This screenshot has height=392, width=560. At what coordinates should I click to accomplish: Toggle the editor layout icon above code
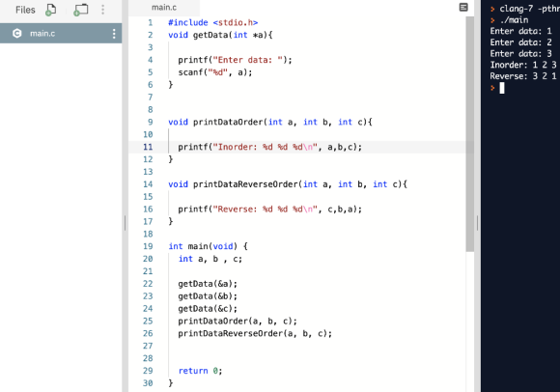(463, 7)
